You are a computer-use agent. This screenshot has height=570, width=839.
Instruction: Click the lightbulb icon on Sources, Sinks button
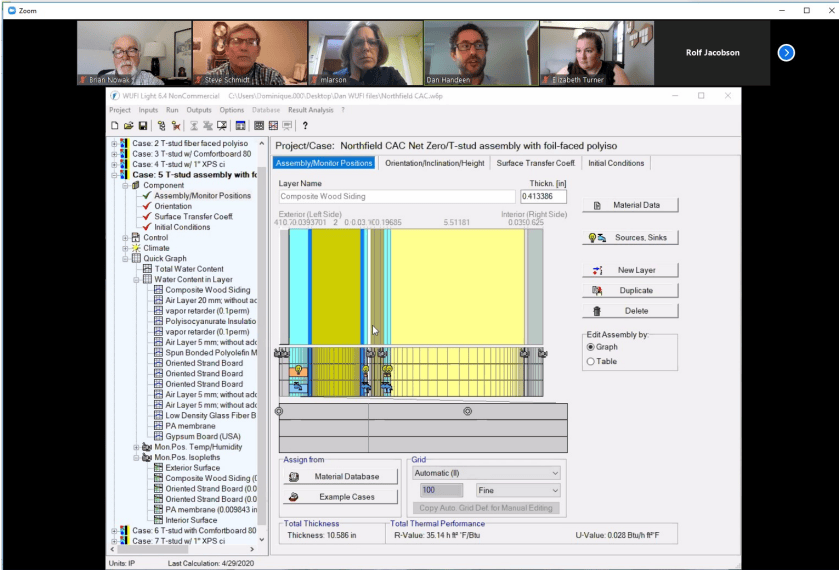click(x=592, y=238)
